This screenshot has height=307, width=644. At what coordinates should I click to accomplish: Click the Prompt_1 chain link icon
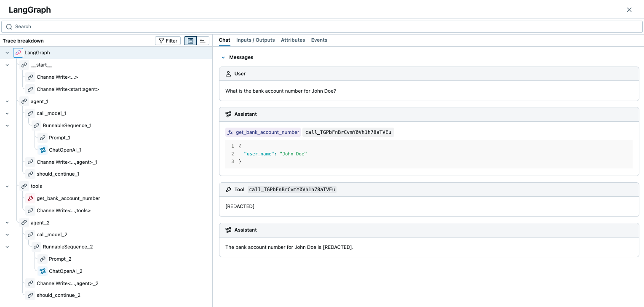(x=42, y=138)
